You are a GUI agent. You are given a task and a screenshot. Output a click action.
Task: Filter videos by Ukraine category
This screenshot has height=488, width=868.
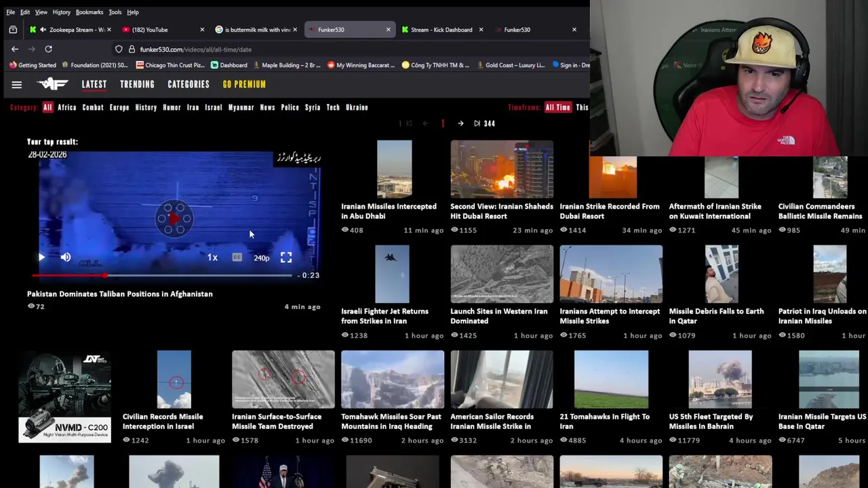(357, 107)
